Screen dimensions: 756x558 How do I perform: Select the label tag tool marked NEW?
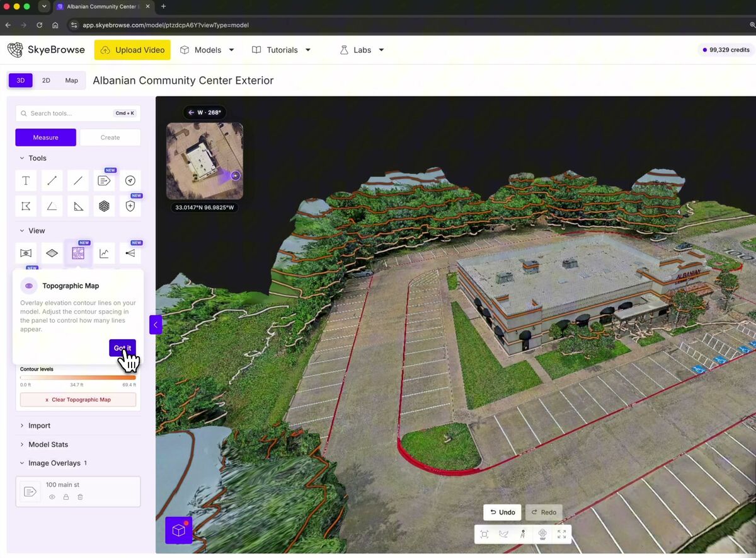[104, 181]
